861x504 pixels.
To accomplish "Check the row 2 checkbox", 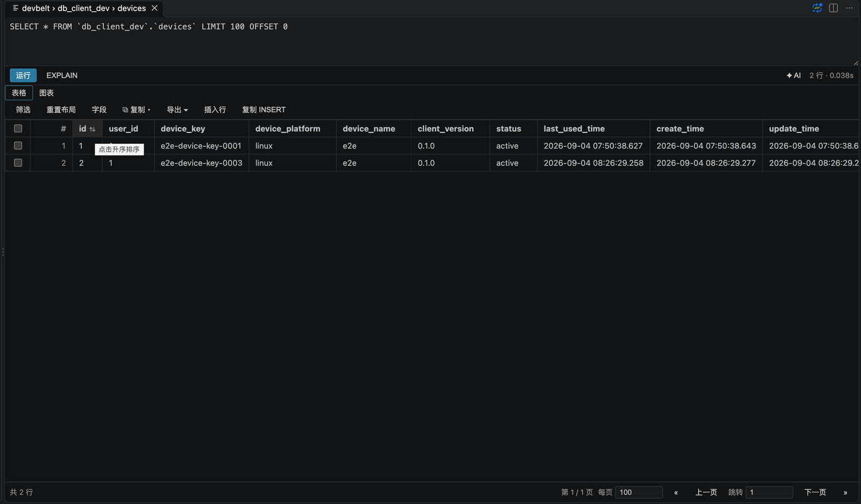I will (x=18, y=162).
